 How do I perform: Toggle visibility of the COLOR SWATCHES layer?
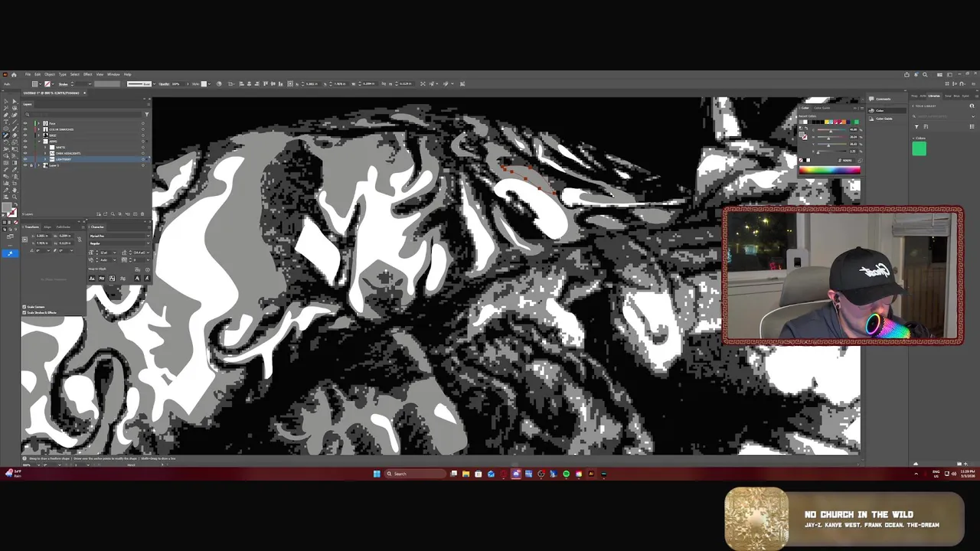click(x=25, y=129)
